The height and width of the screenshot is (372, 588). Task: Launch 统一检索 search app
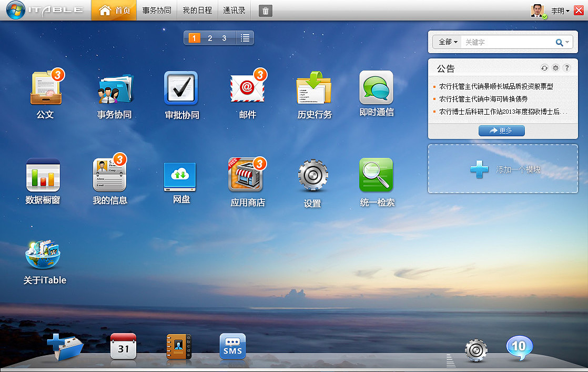376,174
